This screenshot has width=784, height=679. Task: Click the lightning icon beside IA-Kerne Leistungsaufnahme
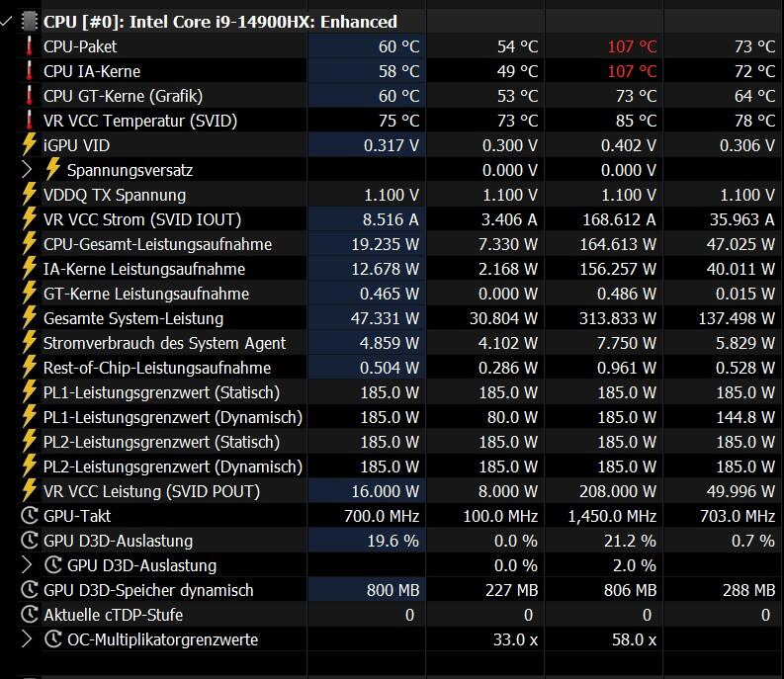pyautogui.click(x=30, y=269)
